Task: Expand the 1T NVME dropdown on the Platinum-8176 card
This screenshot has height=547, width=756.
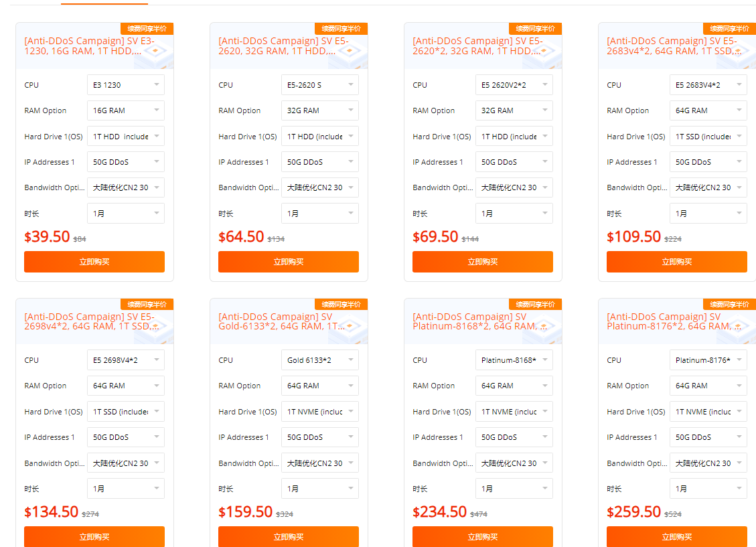Action: pyautogui.click(x=708, y=412)
